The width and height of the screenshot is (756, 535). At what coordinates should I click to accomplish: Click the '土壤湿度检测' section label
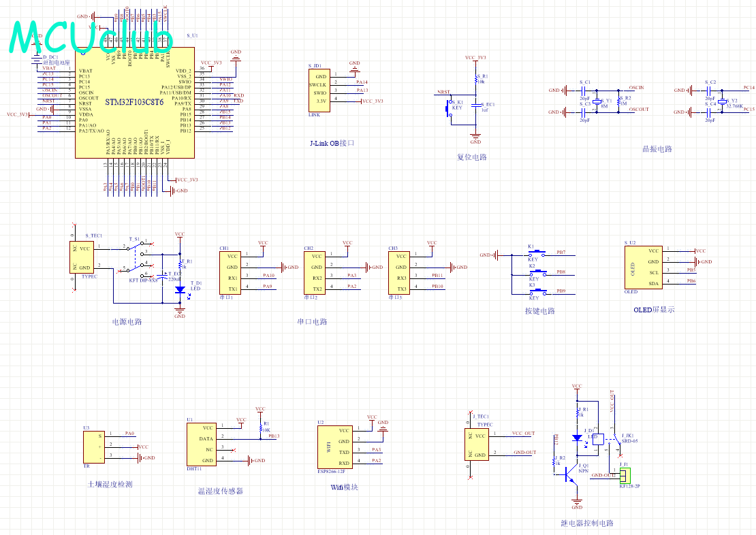110,485
